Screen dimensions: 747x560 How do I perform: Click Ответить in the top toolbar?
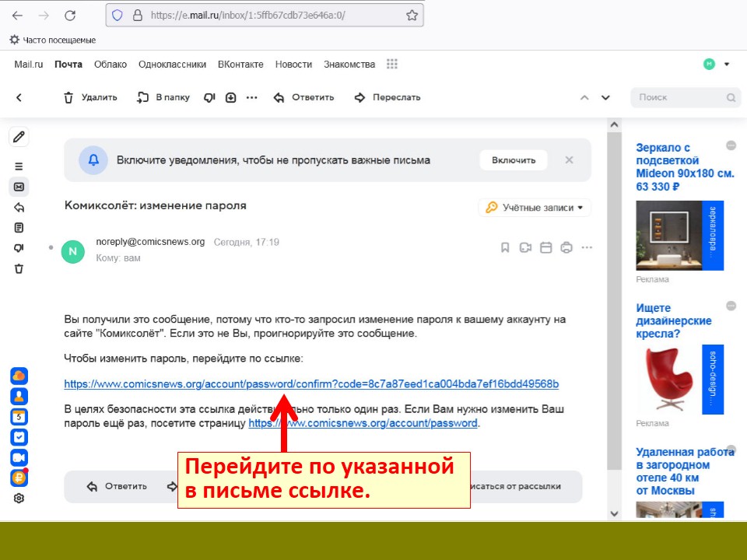click(x=304, y=98)
